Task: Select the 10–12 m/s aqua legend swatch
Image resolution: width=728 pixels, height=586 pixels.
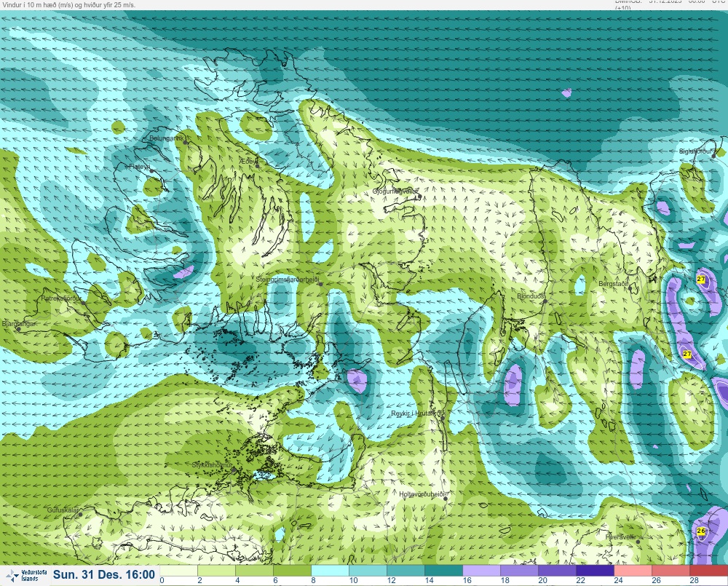Action: 368,570
